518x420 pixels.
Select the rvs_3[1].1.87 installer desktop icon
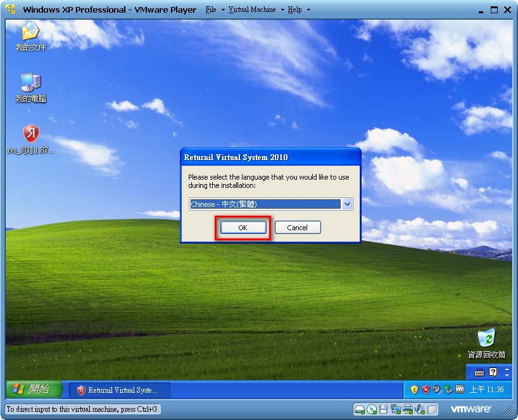coord(31,139)
